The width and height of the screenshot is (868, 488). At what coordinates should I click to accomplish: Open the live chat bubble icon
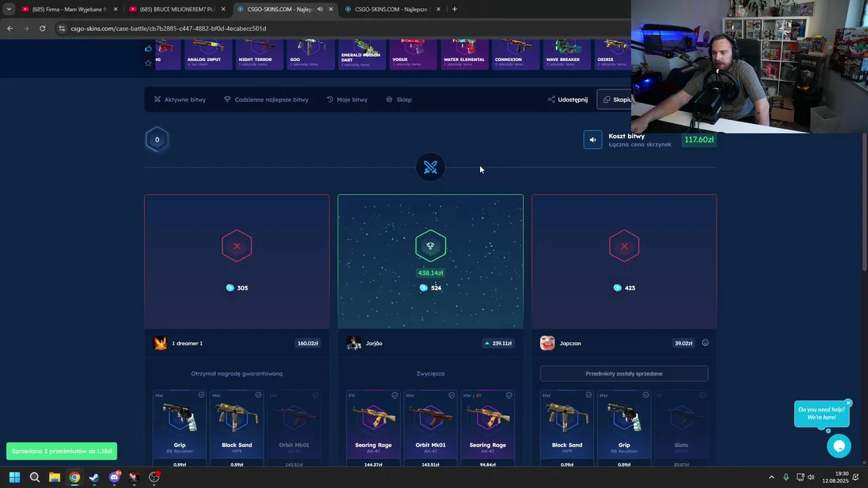(x=839, y=445)
